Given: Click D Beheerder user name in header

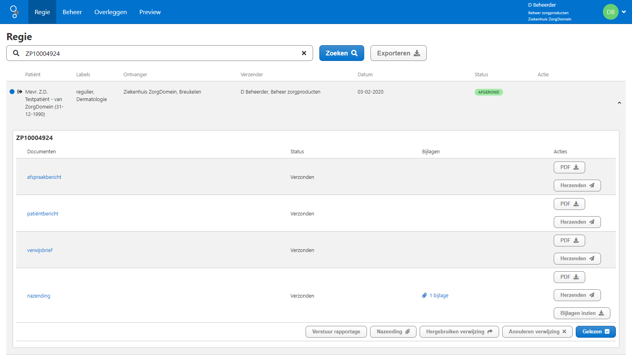Looking at the screenshot, I should coord(542,5).
